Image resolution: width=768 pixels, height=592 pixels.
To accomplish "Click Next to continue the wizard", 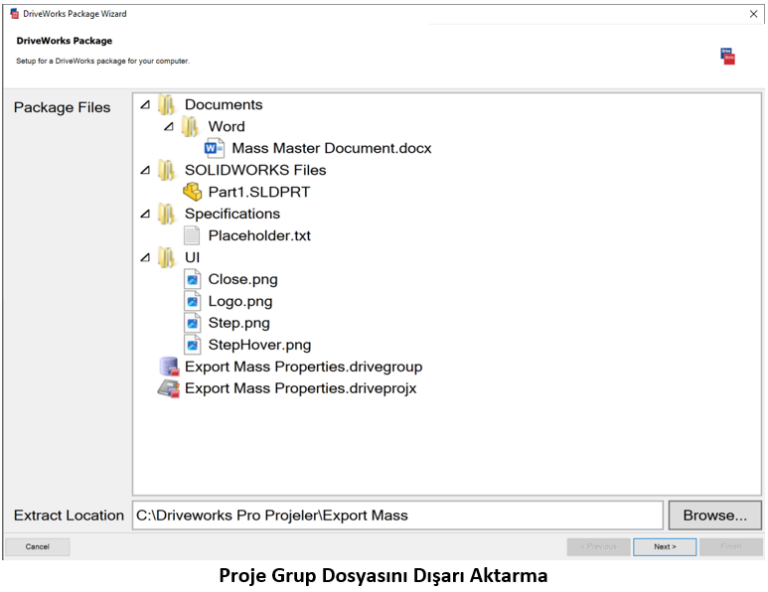I will (x=664, y=547).
